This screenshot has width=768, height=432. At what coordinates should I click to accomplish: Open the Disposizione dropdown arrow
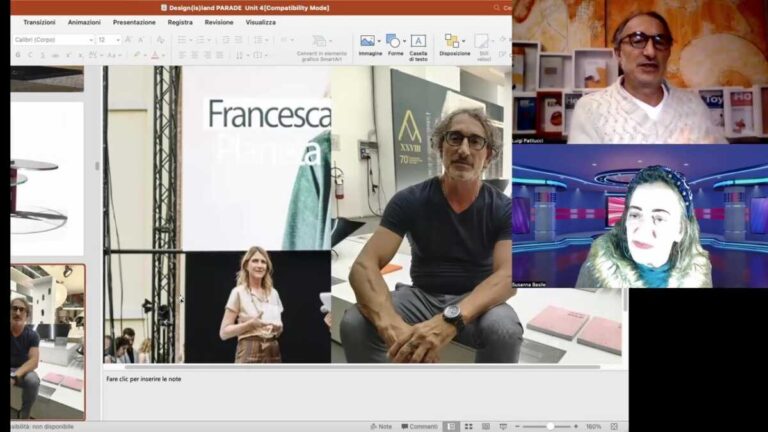pos(464,41)
